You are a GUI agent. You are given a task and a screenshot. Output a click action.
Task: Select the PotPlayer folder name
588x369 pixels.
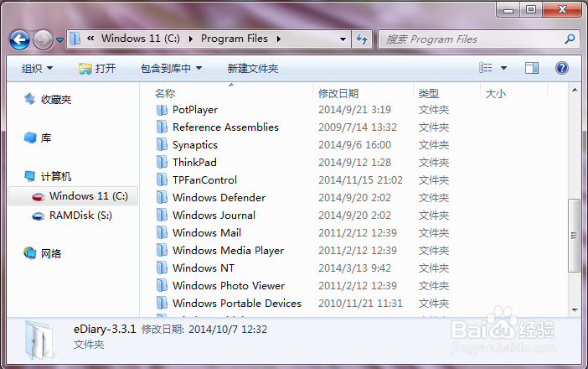(195, 110)
